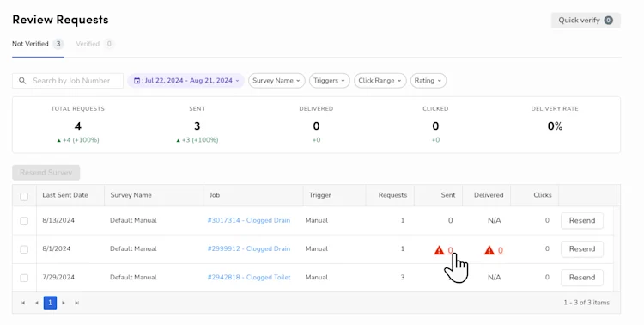The image size is (644, 325).
Task: Go to previous page arrow
Action: point(37,303)
